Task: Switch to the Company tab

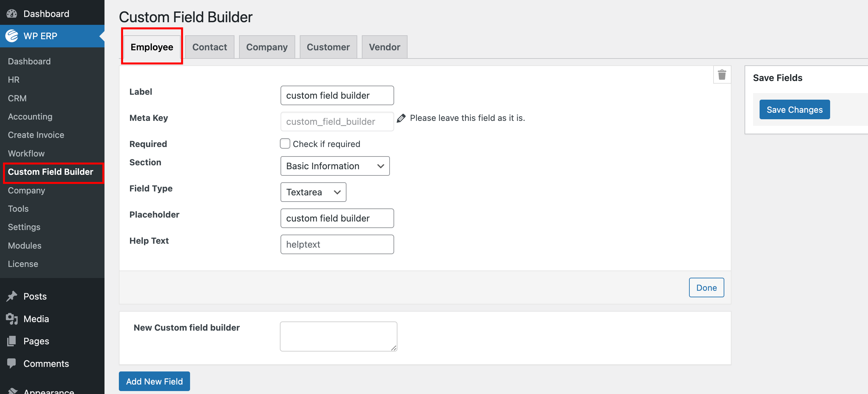Action: tap(267, 47)
